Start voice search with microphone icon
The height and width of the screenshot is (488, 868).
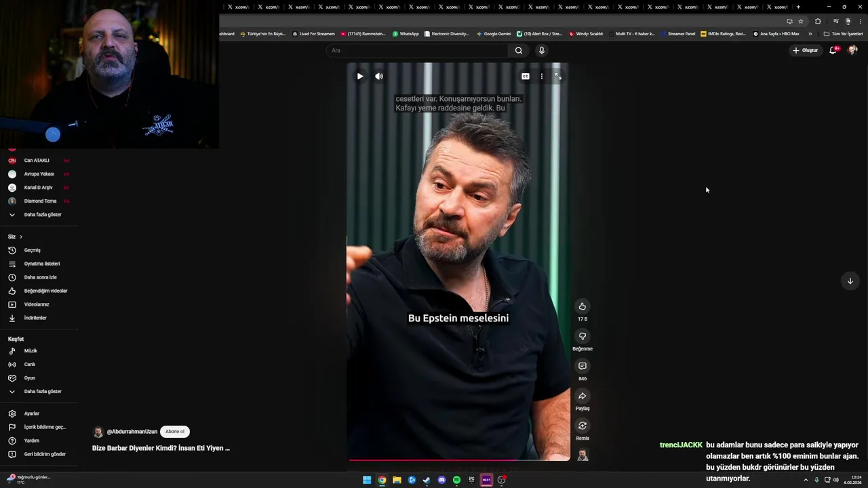click(541, 50)
